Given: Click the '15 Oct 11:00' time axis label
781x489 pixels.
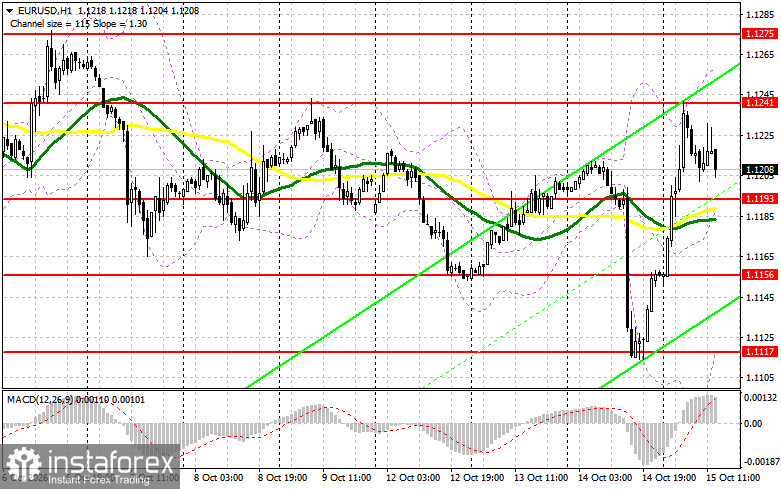Looking at the screenshot, I should [x=733, y=478].
